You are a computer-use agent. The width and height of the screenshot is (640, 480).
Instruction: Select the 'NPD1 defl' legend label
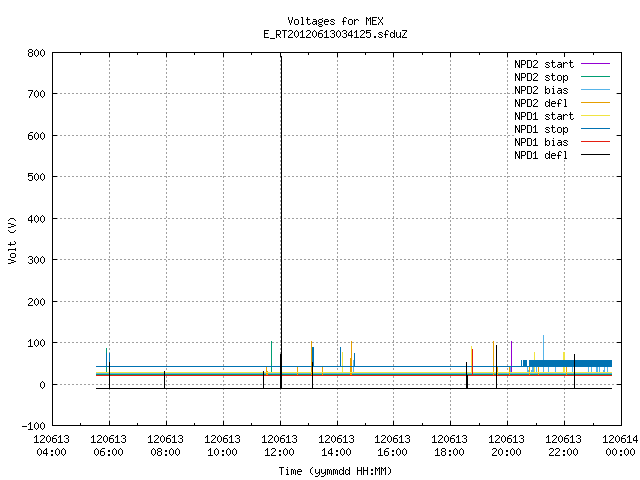tap(541, 155)
